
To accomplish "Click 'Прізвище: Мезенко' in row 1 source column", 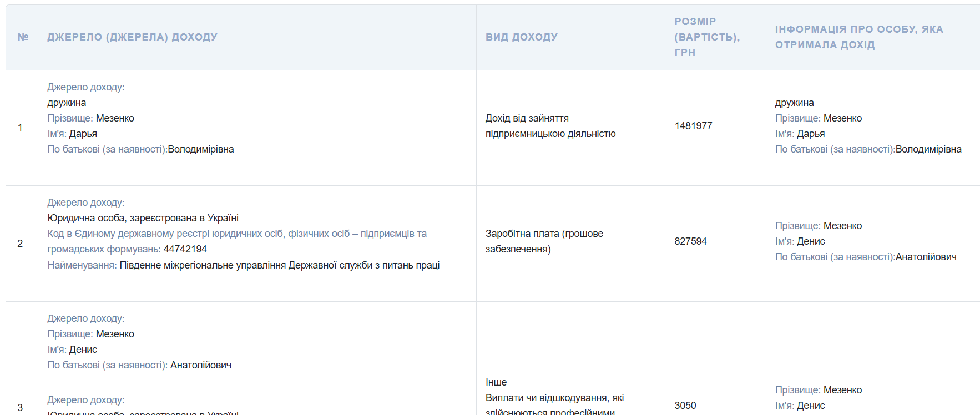I will 90,118.
